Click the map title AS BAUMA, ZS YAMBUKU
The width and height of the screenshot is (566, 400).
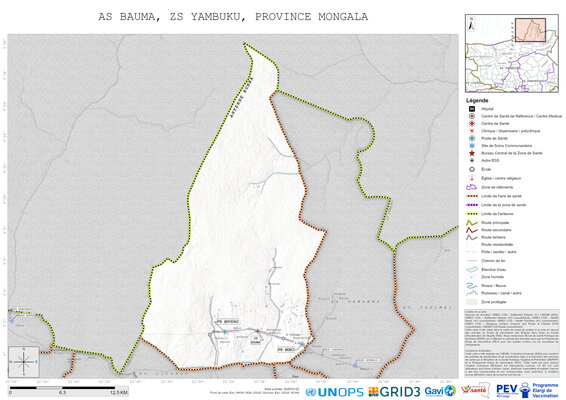tap(233, 17)
